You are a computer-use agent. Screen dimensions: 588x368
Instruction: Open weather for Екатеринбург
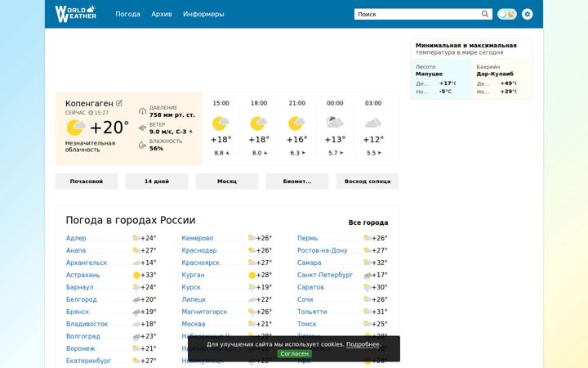point(88,361)
